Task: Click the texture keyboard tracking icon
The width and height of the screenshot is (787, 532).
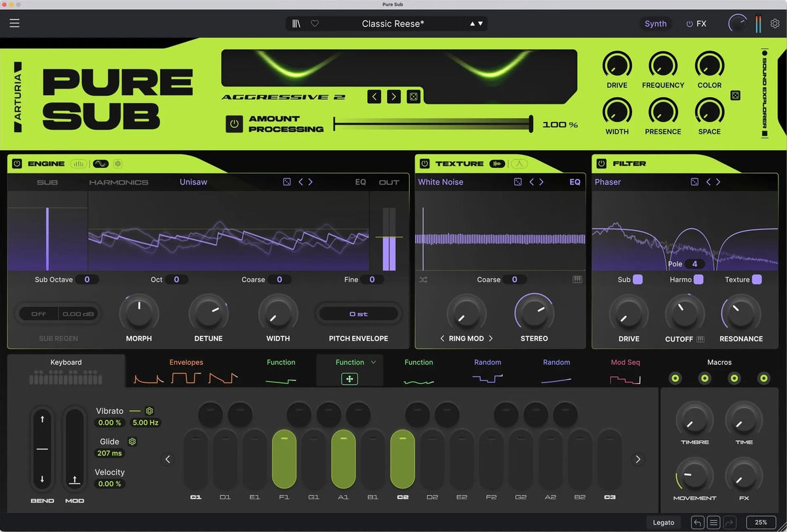Action: pyautogui.click(x=577, y=279)
